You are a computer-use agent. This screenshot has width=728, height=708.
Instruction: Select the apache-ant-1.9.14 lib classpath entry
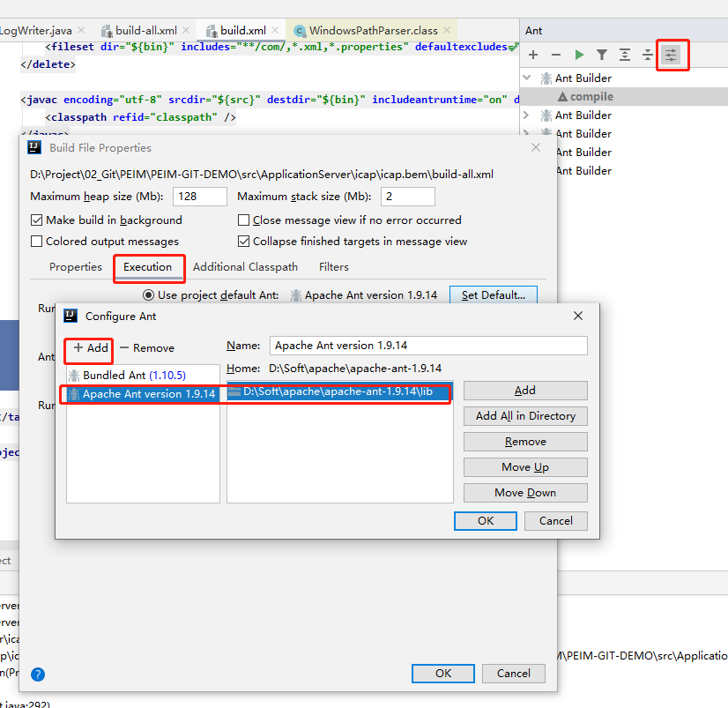click(338, 393)
